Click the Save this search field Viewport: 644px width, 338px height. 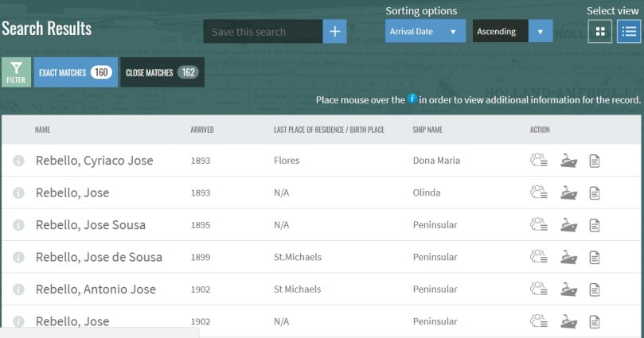(x=263, y=32)
